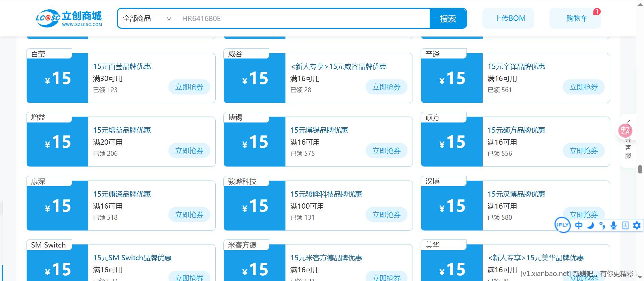Click the 已领 561 claimed count
Viewport: 644px width, 281px height.
click(500, 90)
